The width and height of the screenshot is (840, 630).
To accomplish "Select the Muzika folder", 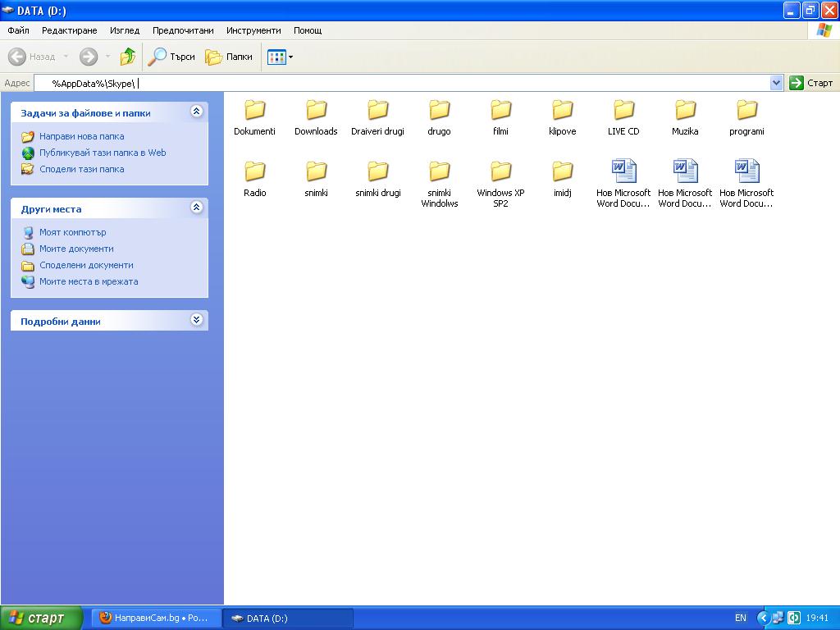I will [x=685, y=117].
